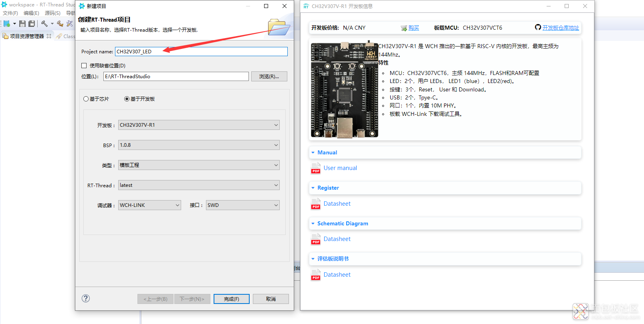Click the 位置(L) path input field
The image size is (644, 324).
click(x=176, y=76)
